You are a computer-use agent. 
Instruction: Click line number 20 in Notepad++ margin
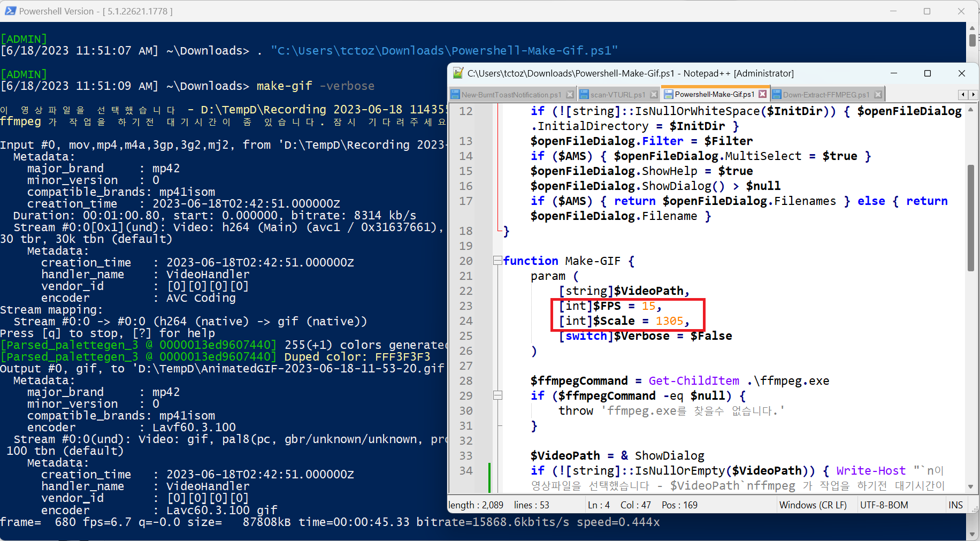pos(466,261)
